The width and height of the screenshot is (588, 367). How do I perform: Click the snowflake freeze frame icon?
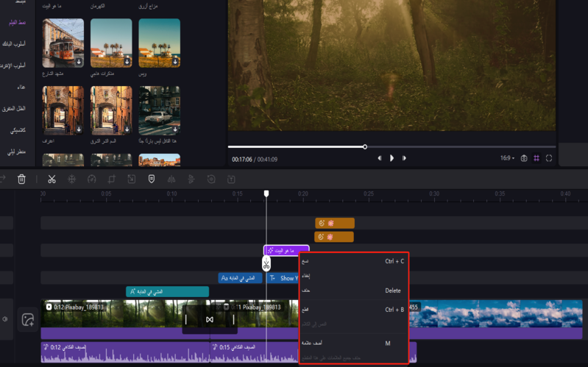point(71,179)
